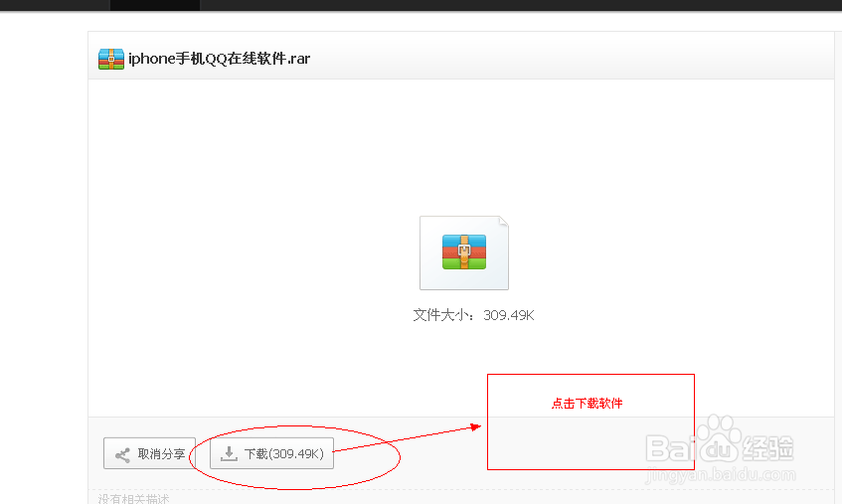Image resolution: width=842 pixels, height=504 pixels.
Task: Click the 取消分享 cancel share button
Action: click(x=149, y=453)
